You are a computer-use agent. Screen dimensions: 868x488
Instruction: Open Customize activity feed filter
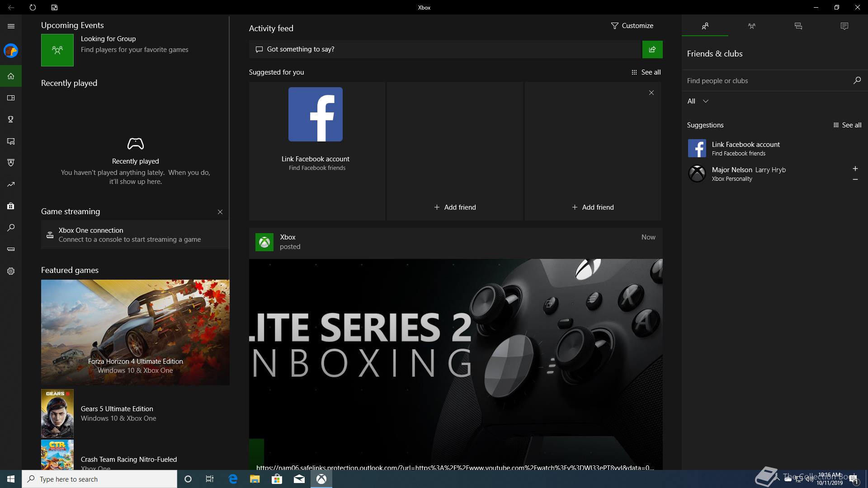632,26
